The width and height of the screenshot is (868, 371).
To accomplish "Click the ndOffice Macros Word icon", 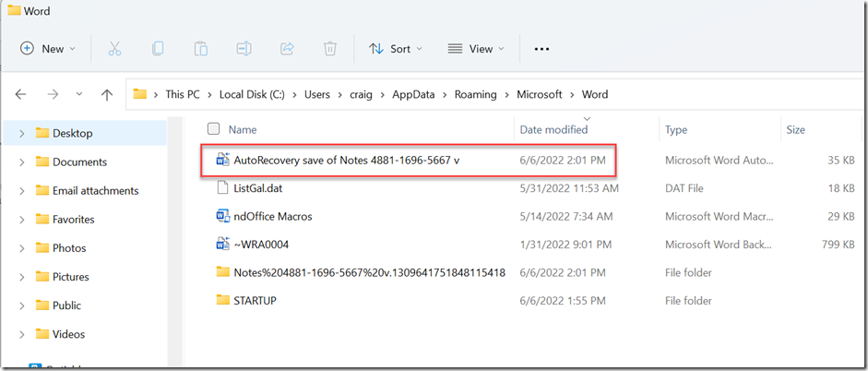I will (222, 217).
